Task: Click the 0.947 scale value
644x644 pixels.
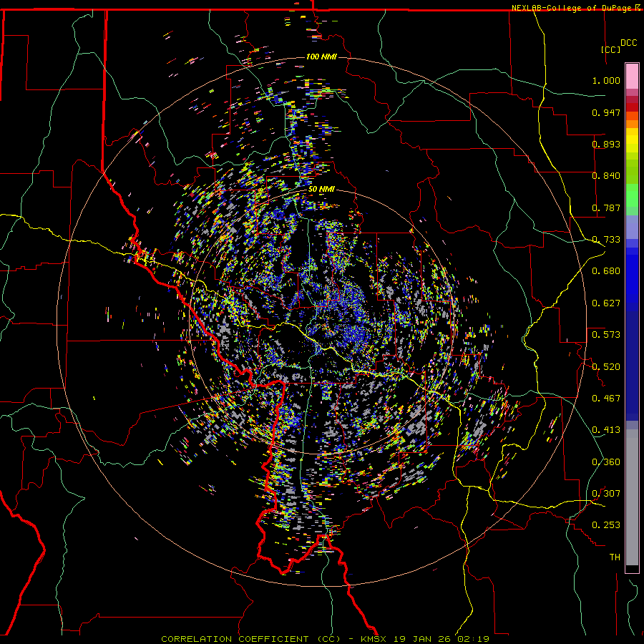Action: [606, 112]
